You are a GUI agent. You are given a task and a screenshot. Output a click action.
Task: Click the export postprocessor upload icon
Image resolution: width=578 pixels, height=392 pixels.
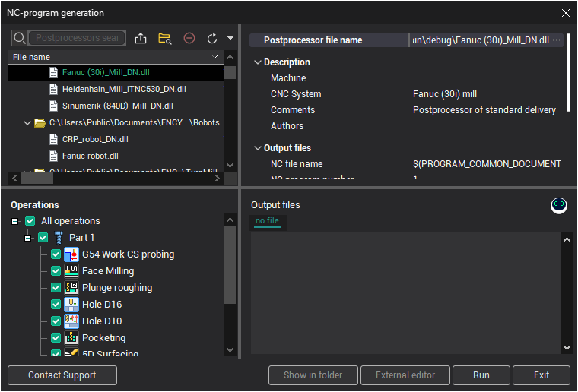click(141, 38)
